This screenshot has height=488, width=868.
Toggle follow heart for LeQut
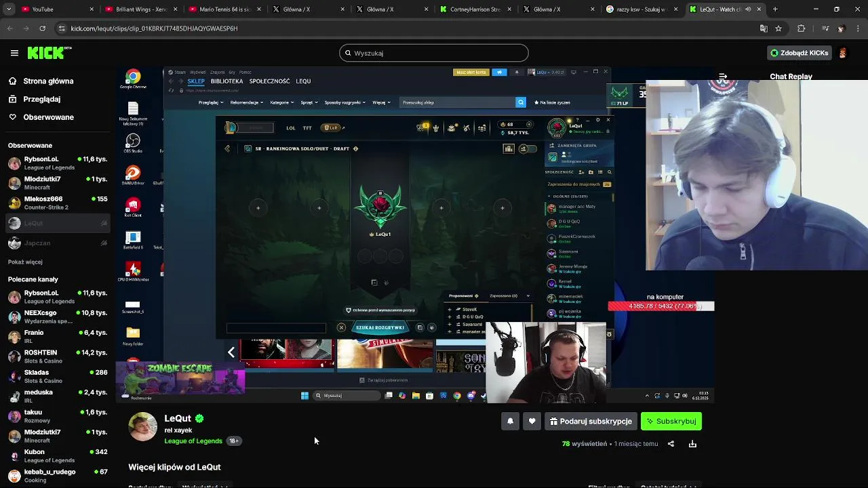(x=532, y=422)
